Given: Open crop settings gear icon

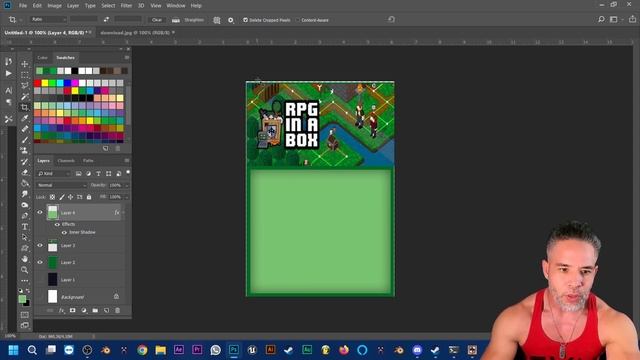Looking at the screenshot, I should click(x=231, y=20).
